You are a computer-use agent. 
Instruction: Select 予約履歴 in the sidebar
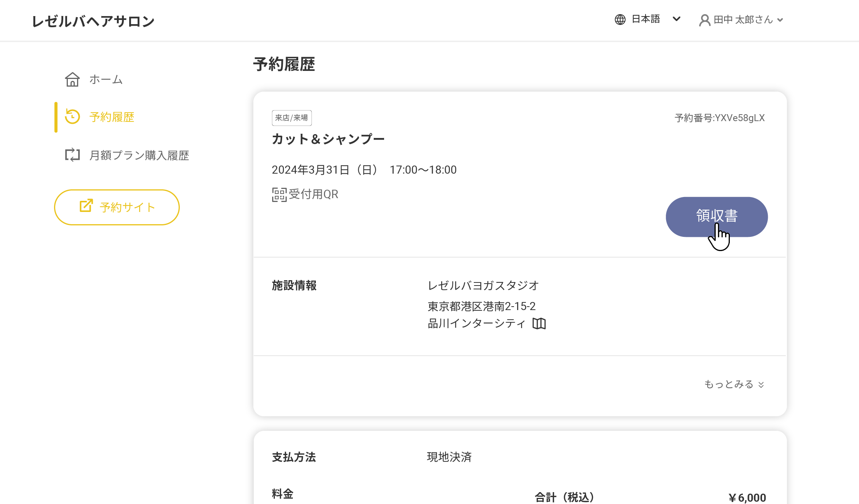coord(112,117)
